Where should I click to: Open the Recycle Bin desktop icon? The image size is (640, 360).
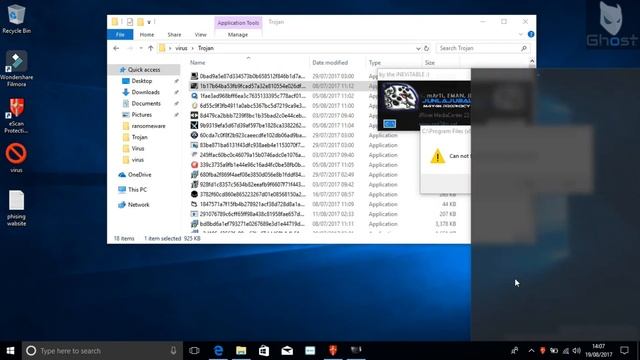tap(16, 18)
